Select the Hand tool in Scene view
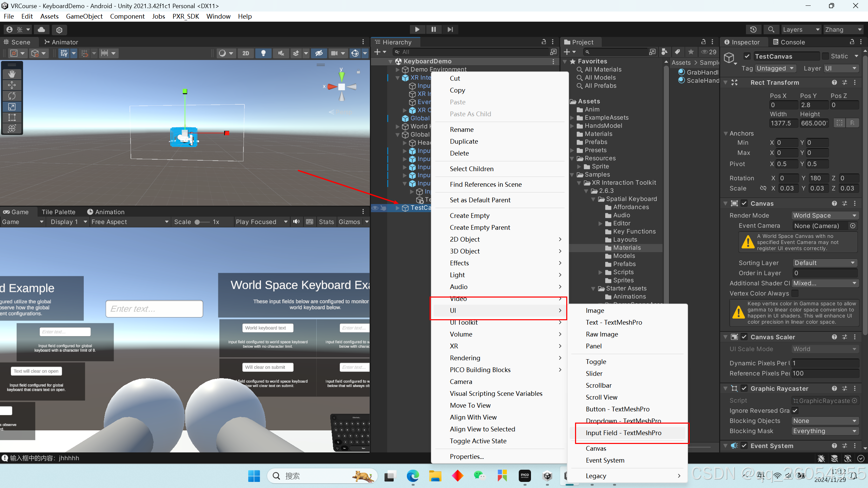The height and width of the screenshot is (488, 868). click(12, 74)
